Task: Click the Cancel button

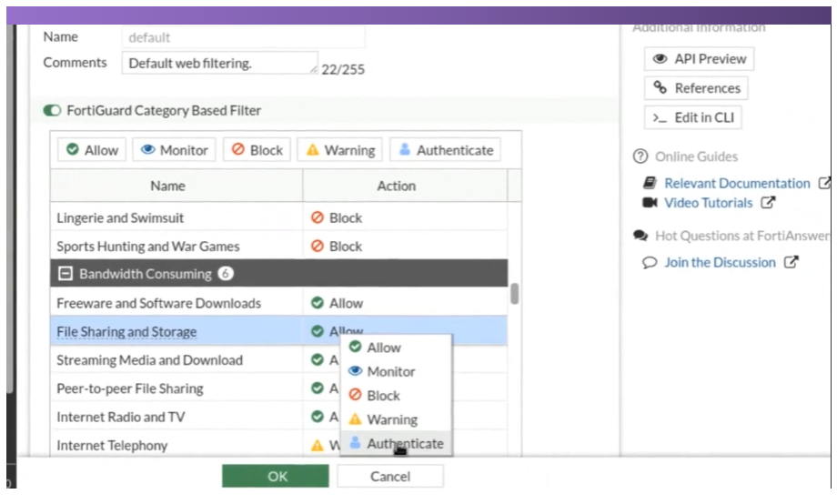Action: pos(390,476)
